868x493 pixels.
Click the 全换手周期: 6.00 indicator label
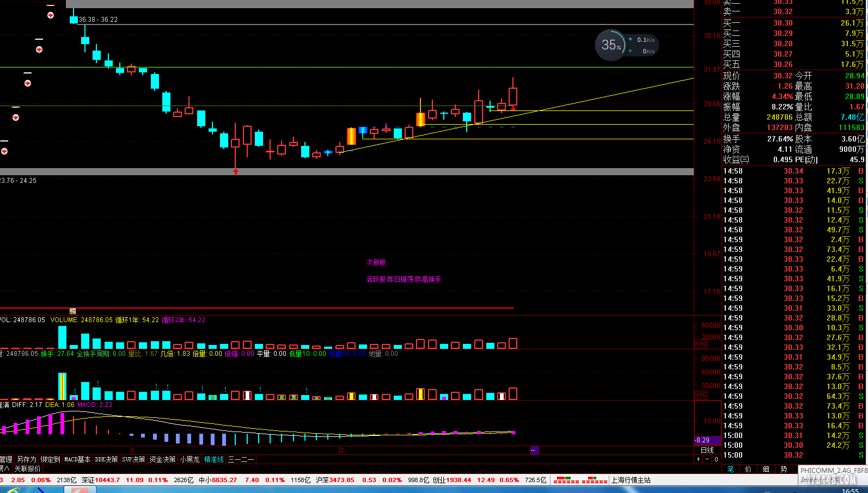(x=101, y=354)
